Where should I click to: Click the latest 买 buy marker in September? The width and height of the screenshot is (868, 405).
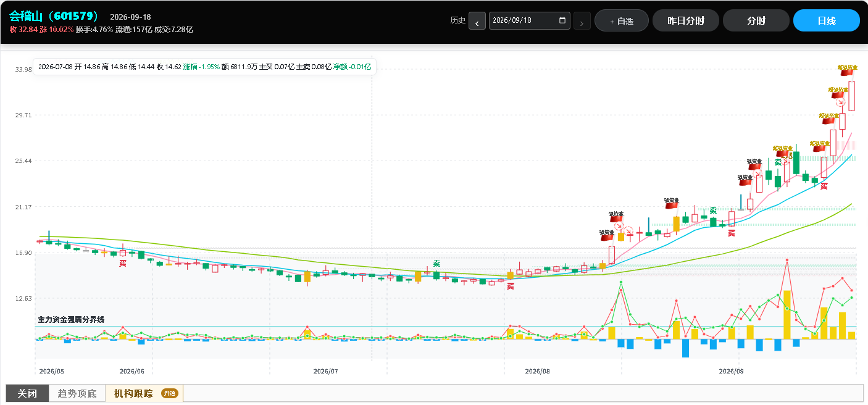(824, 186)
